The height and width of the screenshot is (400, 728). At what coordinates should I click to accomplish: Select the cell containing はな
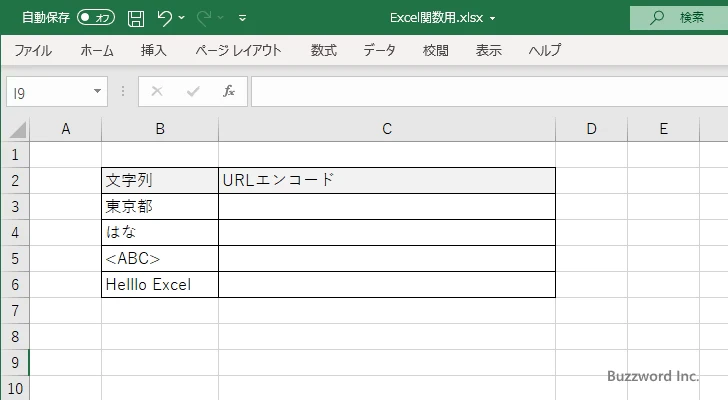point(160,232)
